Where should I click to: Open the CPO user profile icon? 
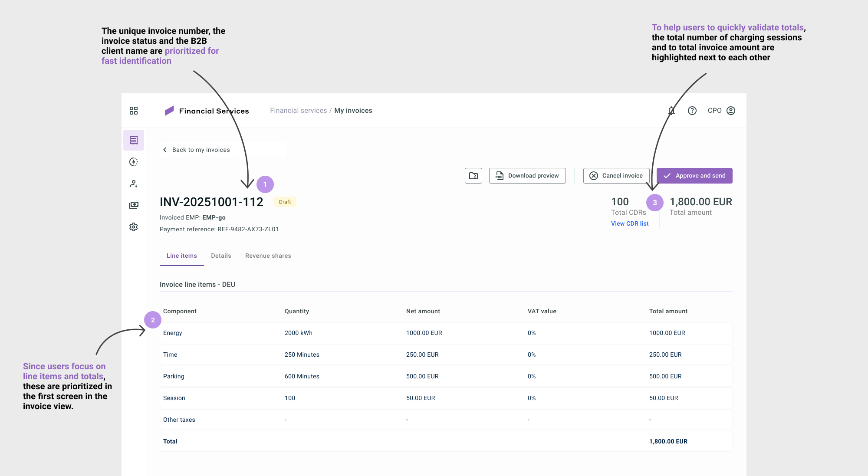(731, 111)
